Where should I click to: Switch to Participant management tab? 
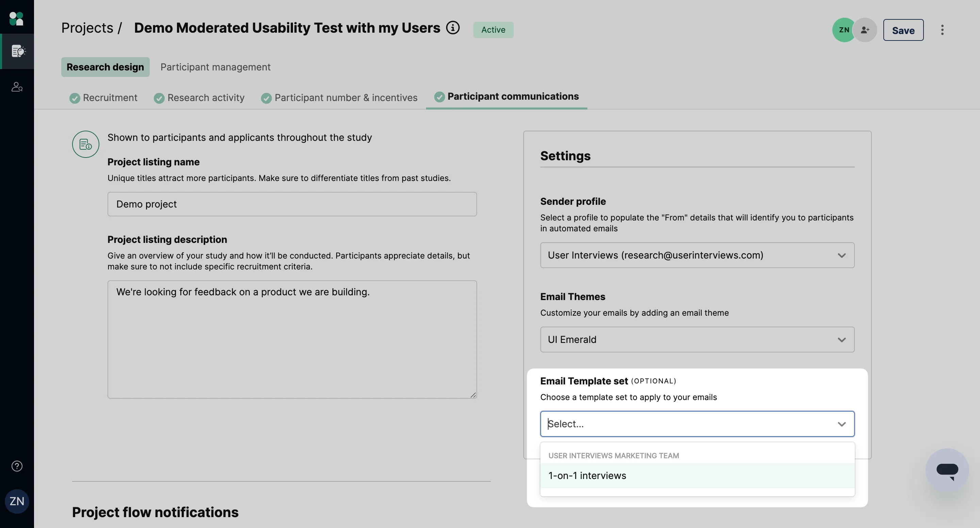215,67
